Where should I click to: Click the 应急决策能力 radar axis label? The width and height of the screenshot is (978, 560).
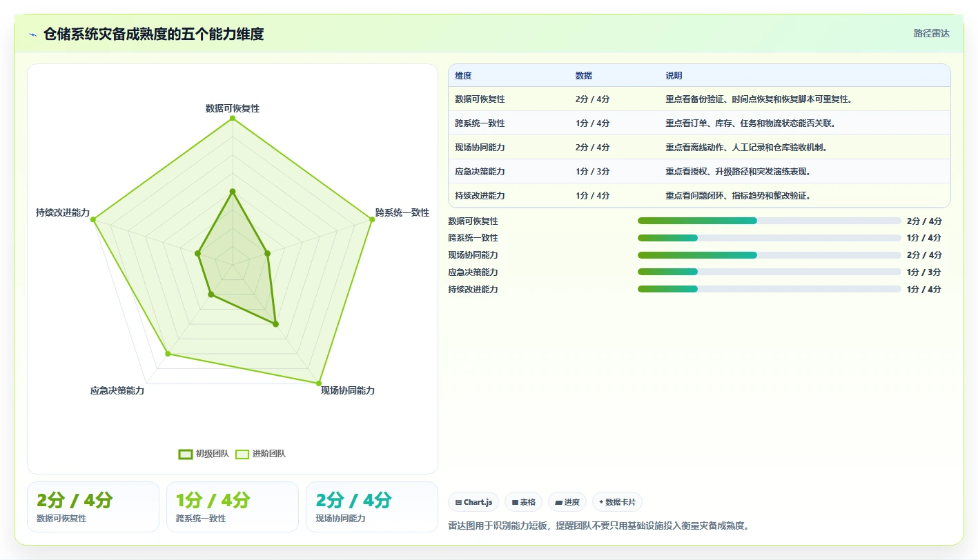pyautogui.click(x=117, y=390)
